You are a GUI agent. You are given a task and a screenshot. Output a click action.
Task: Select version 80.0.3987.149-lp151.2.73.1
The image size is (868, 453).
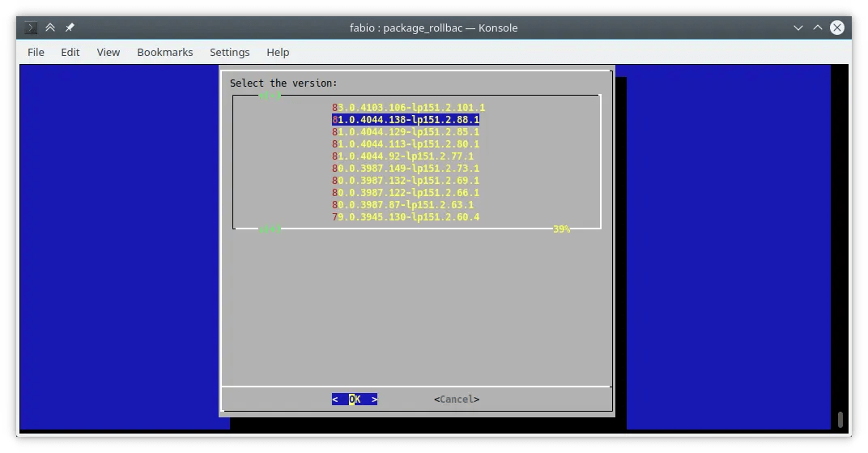tap(406, 169)
